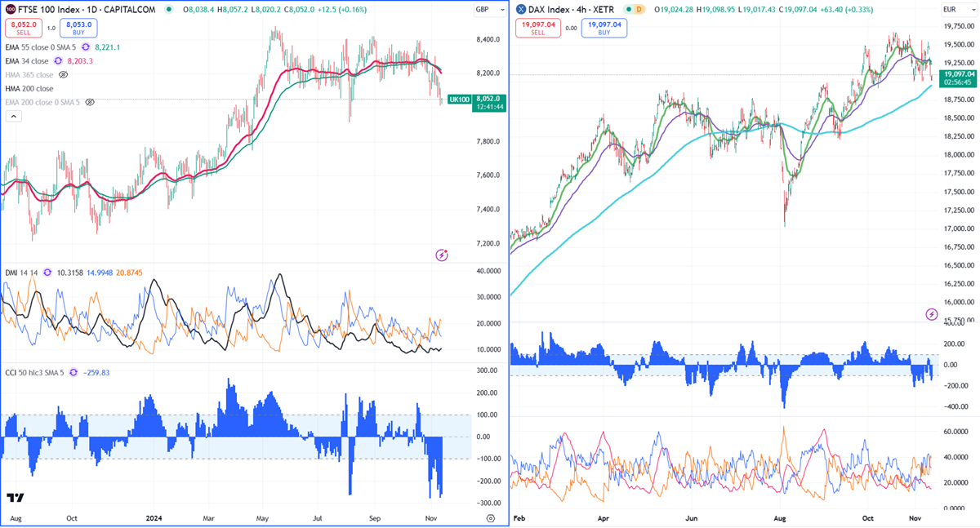Open the EUR currency dropdown
The width and height of the screenshot is (980, 528).
pos(961,9)
